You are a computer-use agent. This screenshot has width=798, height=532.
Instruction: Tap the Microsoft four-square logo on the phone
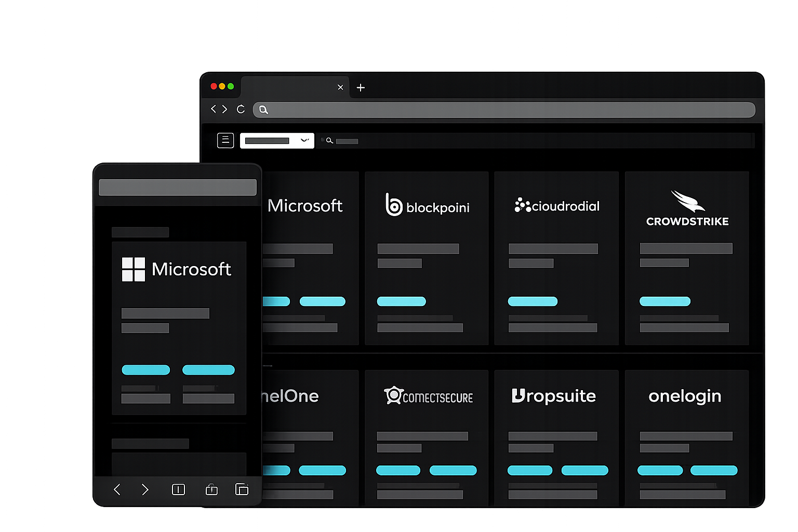(x=134, y=269)
